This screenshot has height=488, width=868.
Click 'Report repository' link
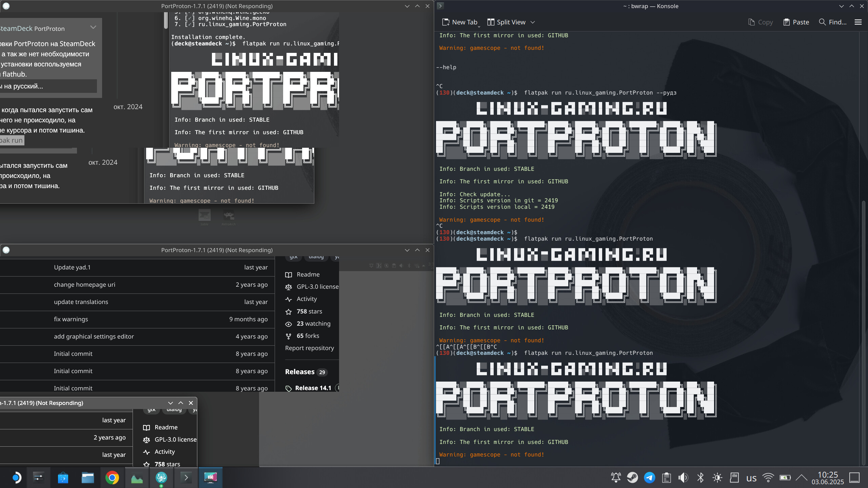310,348
